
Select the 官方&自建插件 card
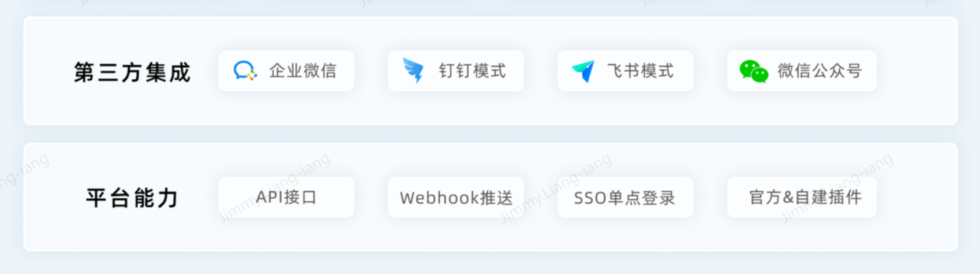802,197
